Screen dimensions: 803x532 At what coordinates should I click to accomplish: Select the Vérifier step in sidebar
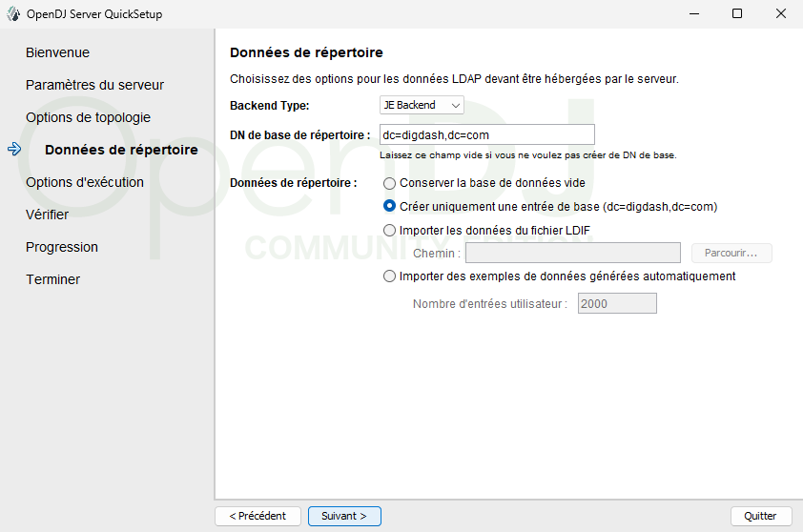[47, 215]
